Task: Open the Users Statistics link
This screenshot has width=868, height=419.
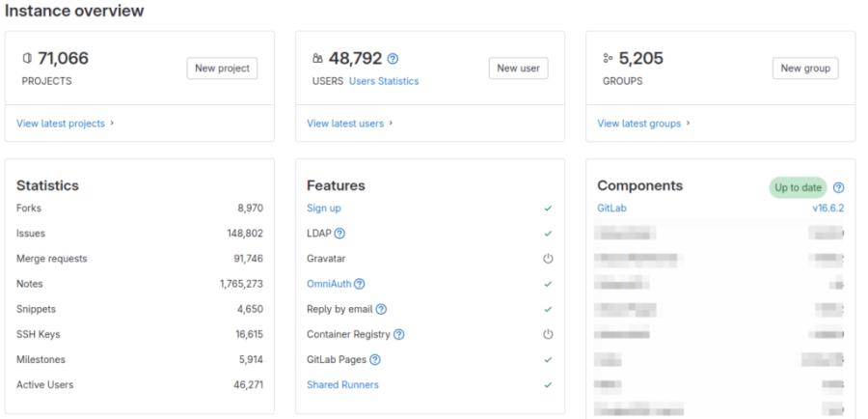Action: 384,81
